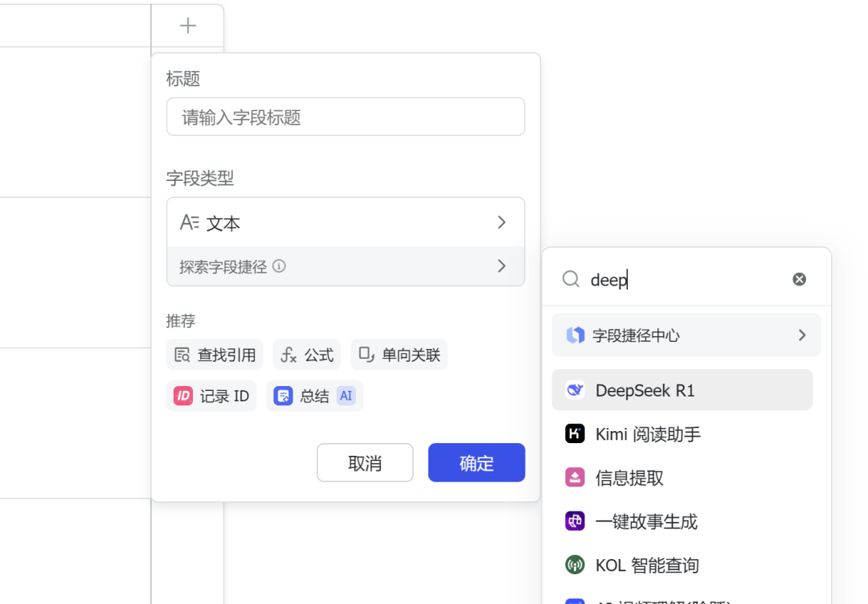This screenshot has width=868, height=604.
Task: Click the 单向关联 link icon
Action: pyautogui.click(x=366, y=355)
